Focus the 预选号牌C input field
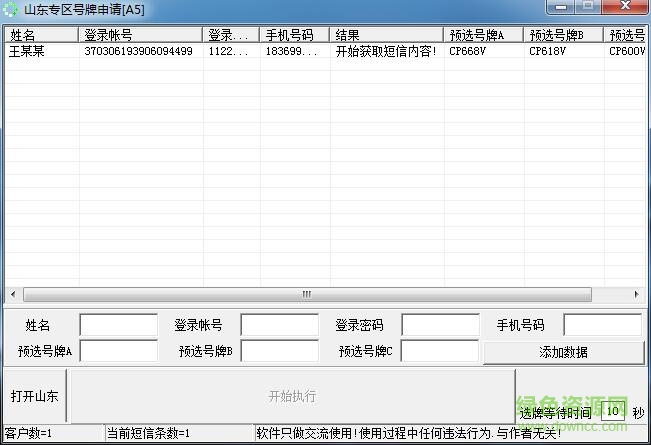The image size is (651, 445). point(440,351)
